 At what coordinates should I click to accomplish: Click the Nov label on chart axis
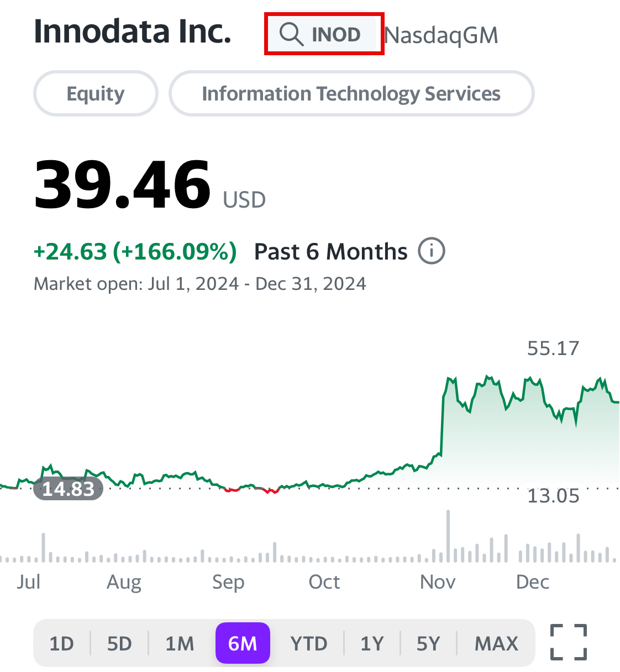(x=438, y=581)
